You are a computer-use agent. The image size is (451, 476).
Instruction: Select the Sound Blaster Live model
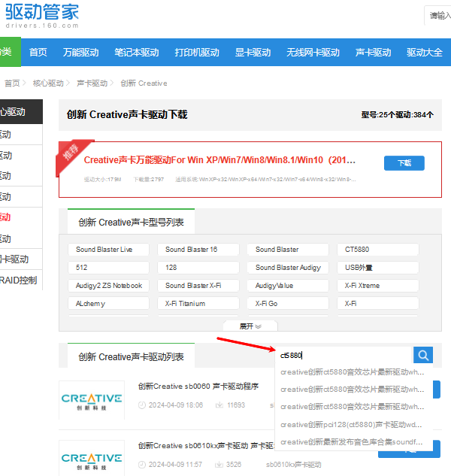108,250
